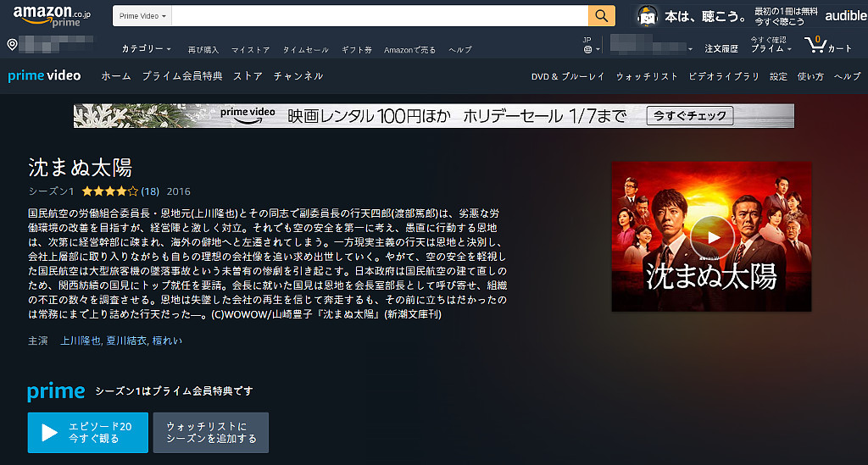
Task: Open the shopping cart icon
Action: (815, 44)
